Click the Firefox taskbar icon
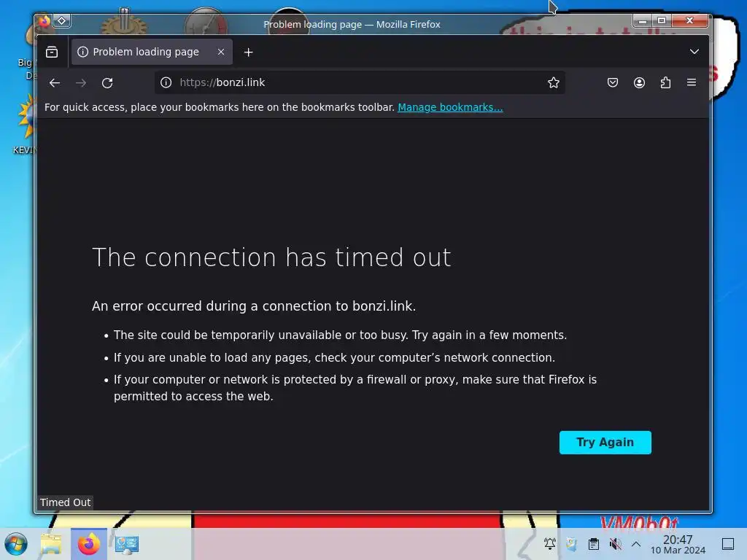Image resolution: width=747 pixels, height=560 pixels. tap(88, 544)
